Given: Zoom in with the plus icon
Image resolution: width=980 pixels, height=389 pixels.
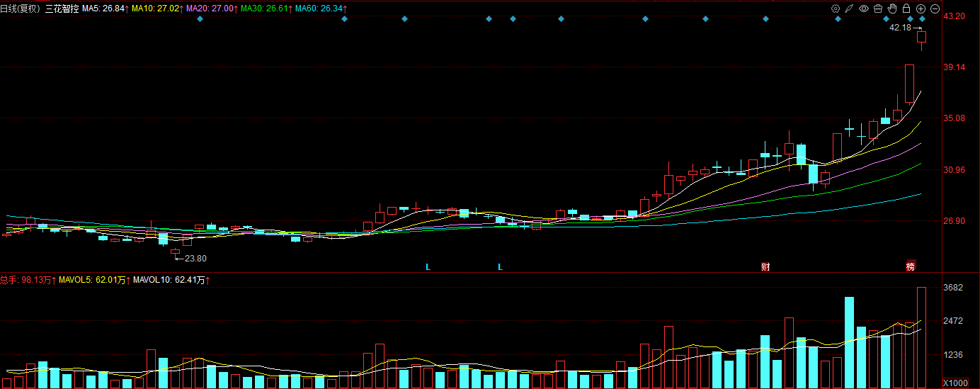Looking at the screenshot, I should (921, 9).
